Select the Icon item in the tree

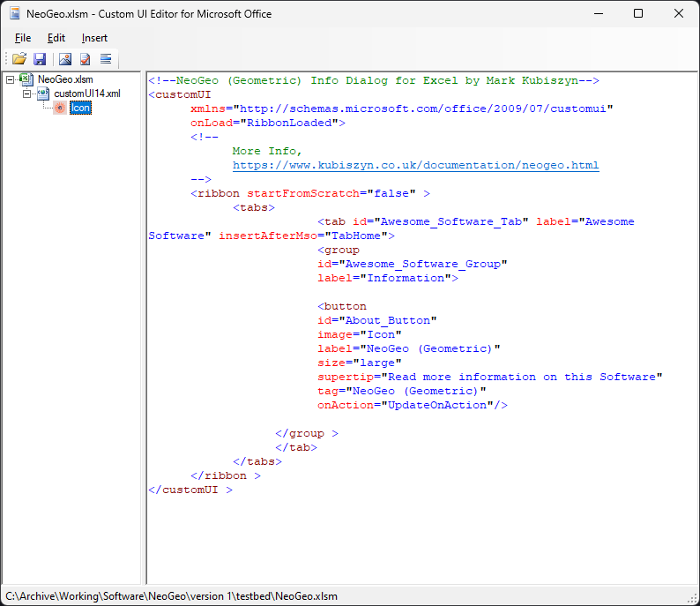[80, 108]
